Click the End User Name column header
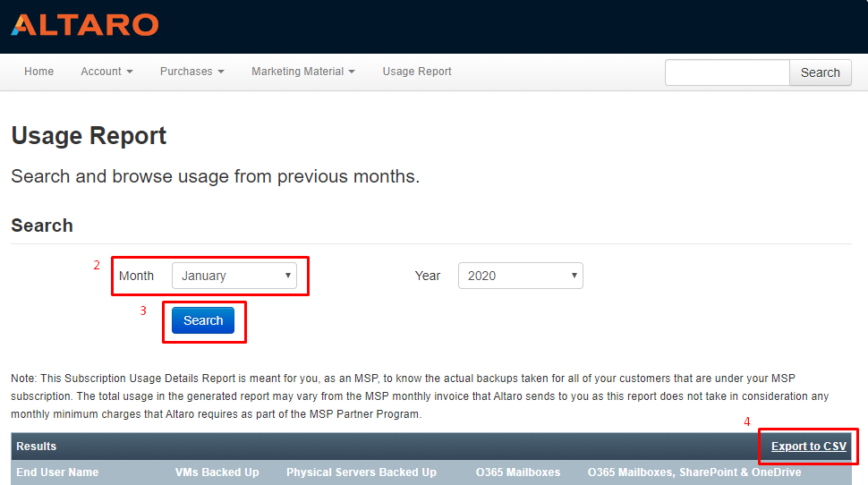The width and height of the screenshot is (868, 485). [57, 472]
